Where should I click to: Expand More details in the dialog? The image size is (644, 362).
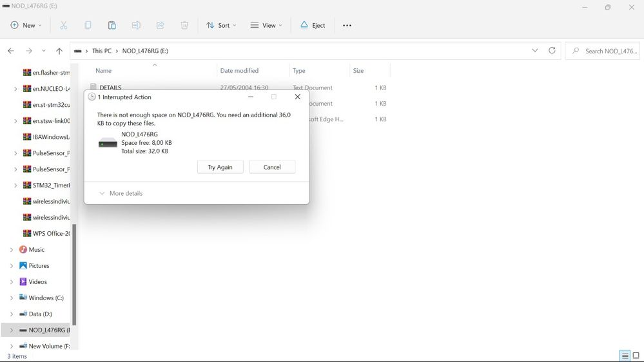[121, 193]
